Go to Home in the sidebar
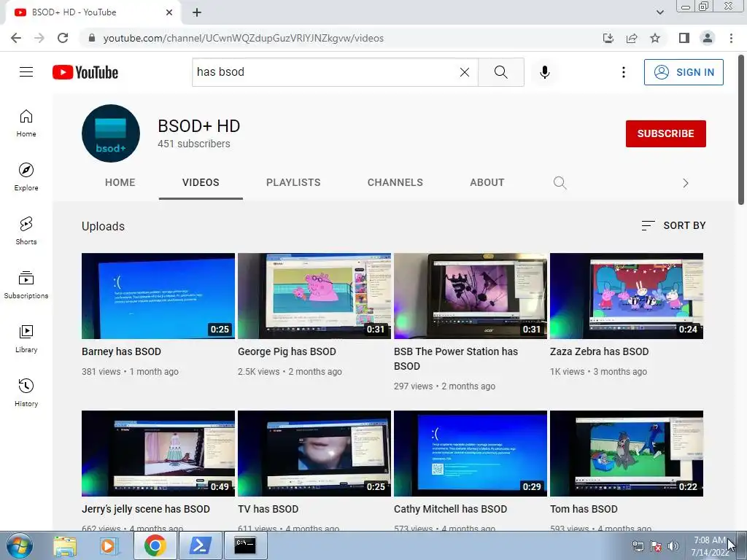This screenshot has height=560, width=747. coord(26,122)
